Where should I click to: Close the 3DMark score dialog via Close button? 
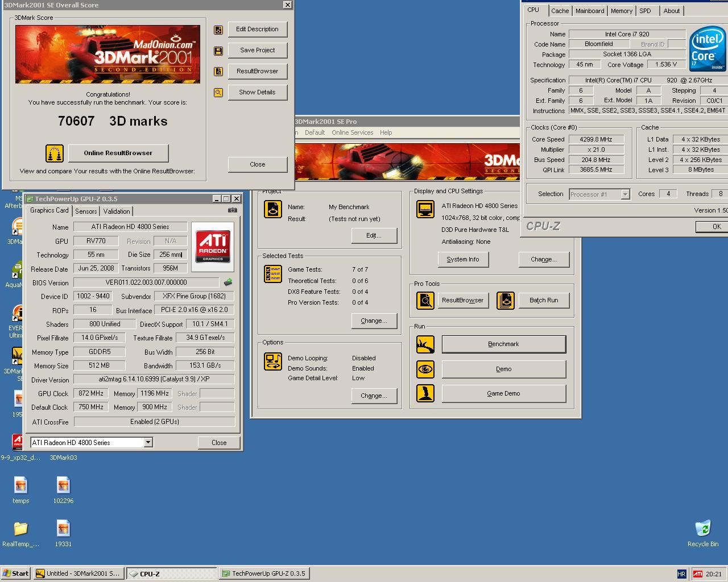coord(257,164)
